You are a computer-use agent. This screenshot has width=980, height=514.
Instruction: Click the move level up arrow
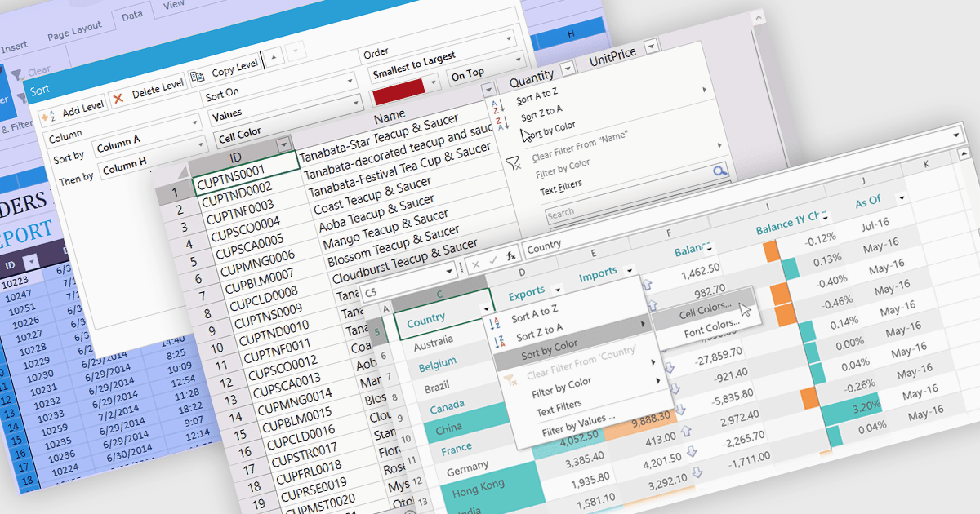(274, 55)
